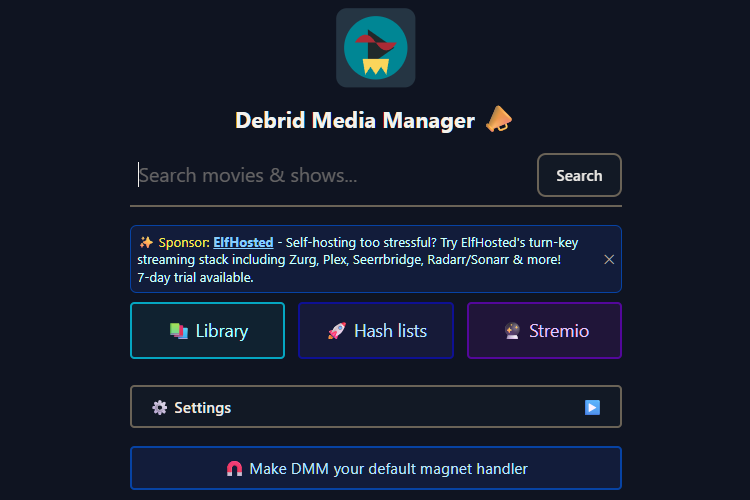The width and height of the screenshot is (750, 500).
Task: Open the Library
Action: (x=208, y=331)
